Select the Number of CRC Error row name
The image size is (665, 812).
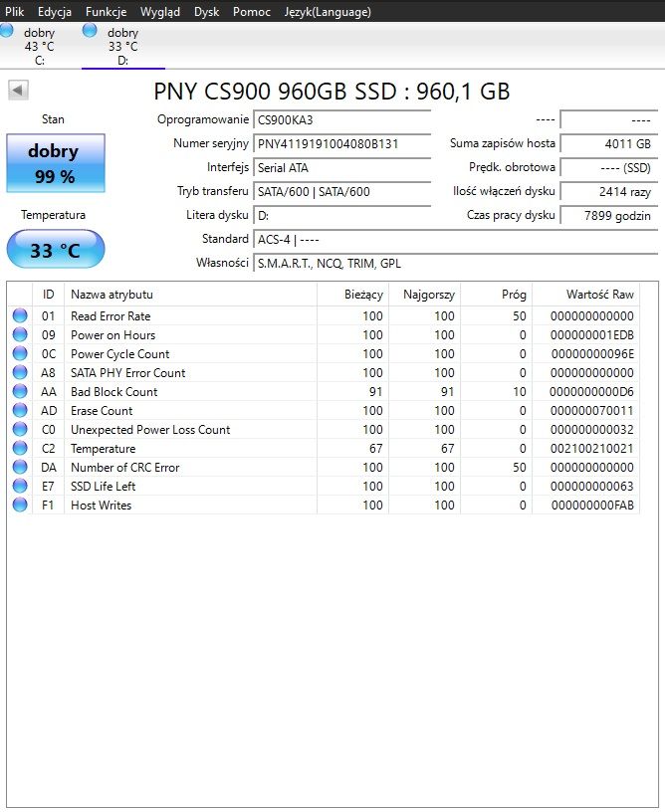(125, 467)
